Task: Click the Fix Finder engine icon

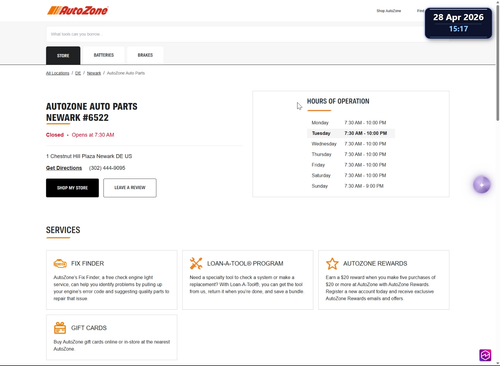Action: [x=60, y=263]
